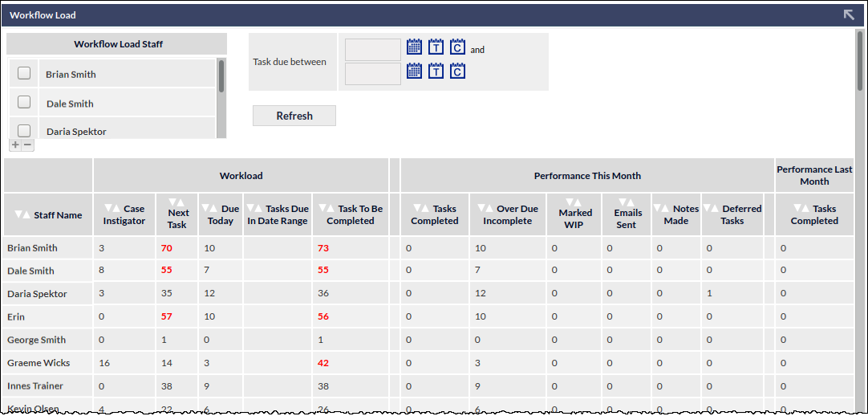Click the plus icon below staff list
Image resolution: width=868 pixels, height=416 pixels.
pyautogui.click(x=15, y=145)
